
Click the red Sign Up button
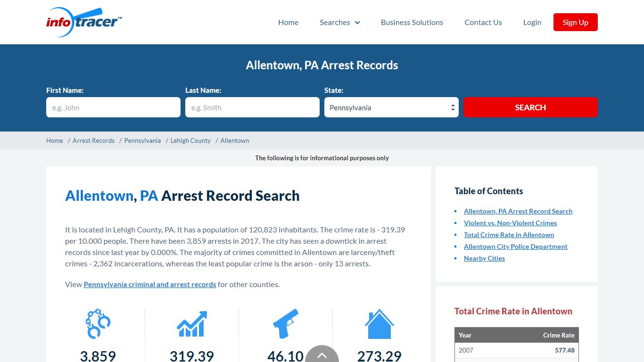576,22
